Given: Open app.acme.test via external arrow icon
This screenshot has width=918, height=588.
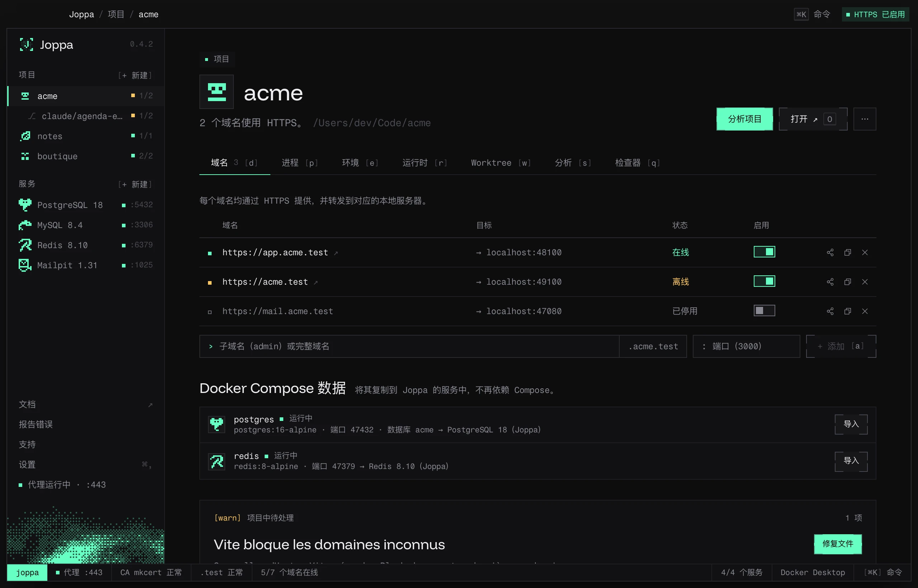Looking at the screenshot, I should tap(336, 253).
